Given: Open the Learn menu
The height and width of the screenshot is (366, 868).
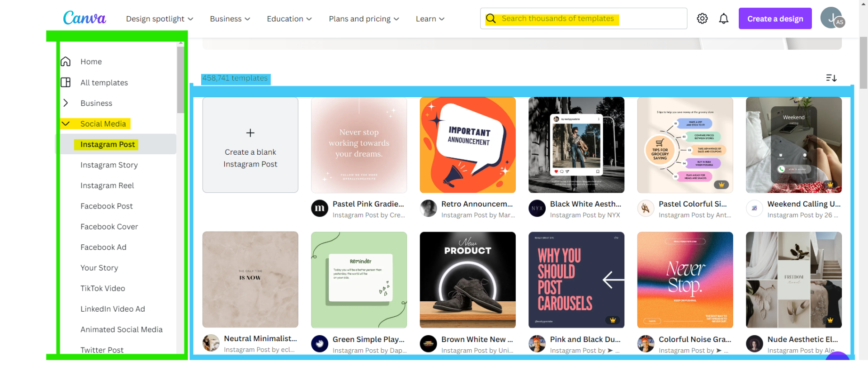Looking at the screenshot, I should pyautogui.click(x=430, y=19).
